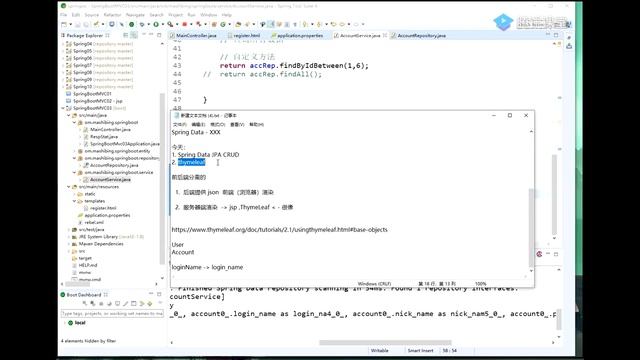The height and width of the screenshot is (360, 640).
Task: Click the green Boot Dashboard toolbar icon
Action: click(131, 24)
